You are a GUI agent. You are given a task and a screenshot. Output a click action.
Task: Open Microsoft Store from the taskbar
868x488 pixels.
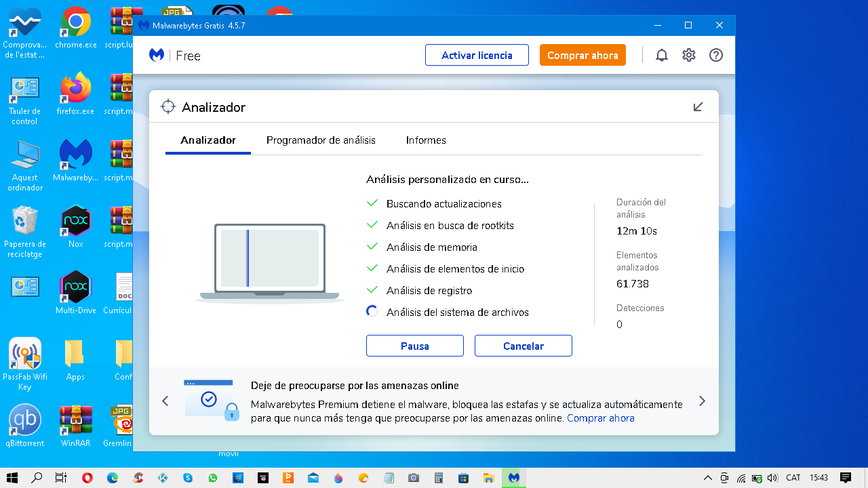click(x=464, y=478)
